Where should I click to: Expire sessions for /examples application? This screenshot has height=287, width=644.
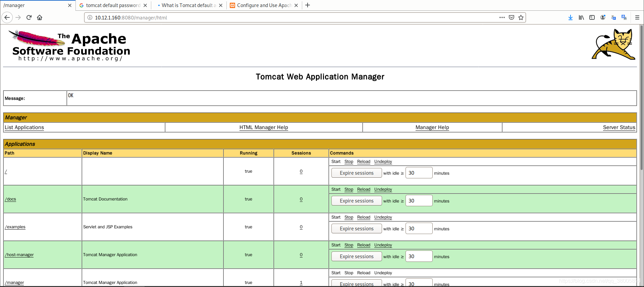357,229
